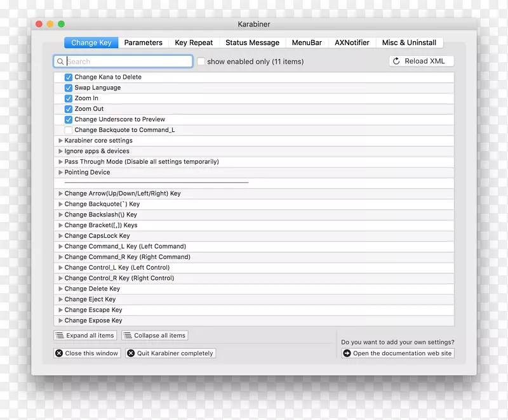Screen dimensions: 508x420
Task: Click the magnifier icon in search field
Action: (60, 62)
